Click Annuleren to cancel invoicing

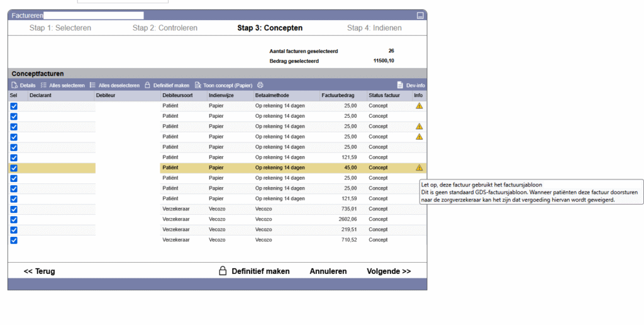(328, 271)
